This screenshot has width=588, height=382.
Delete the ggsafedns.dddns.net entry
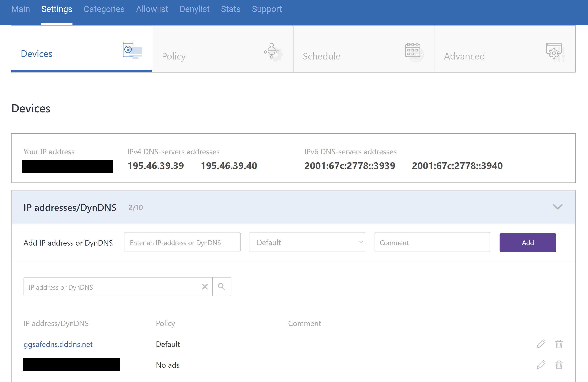[x=559, y=344]
